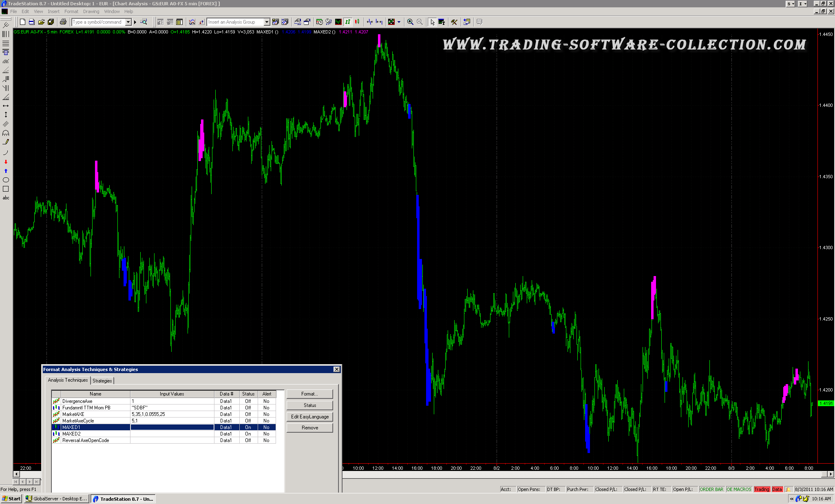Select the abc text drawing tool
This screenshot has width=835, height=504.
tap(6, 198)
